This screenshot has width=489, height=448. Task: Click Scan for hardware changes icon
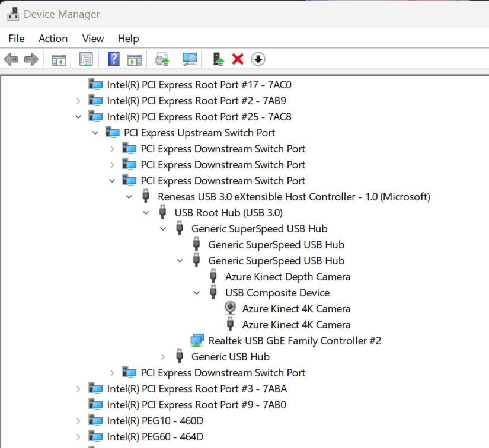(190, 59)
